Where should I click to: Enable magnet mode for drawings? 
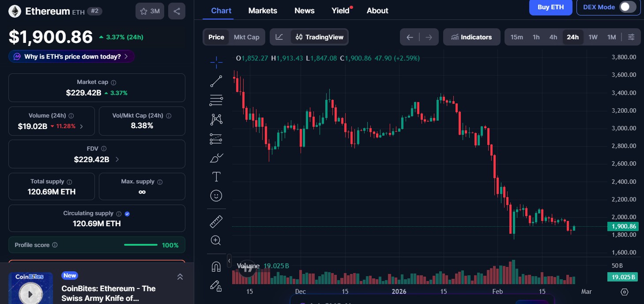pyautogui.click(x=216, y=266)
